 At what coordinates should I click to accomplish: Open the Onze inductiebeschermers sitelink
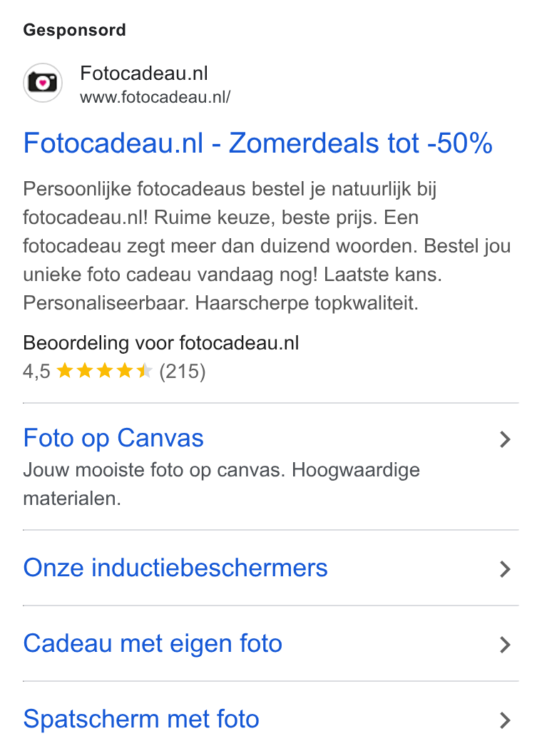pos(175,568)
